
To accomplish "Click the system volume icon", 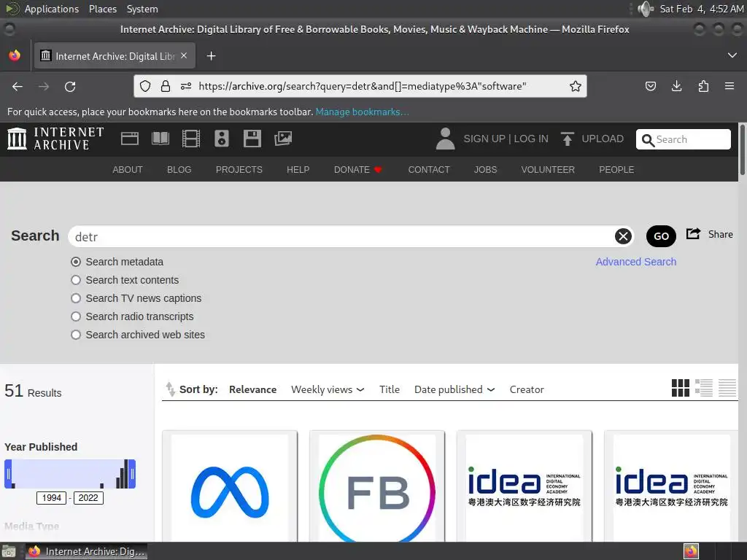I will pos(645,9).
